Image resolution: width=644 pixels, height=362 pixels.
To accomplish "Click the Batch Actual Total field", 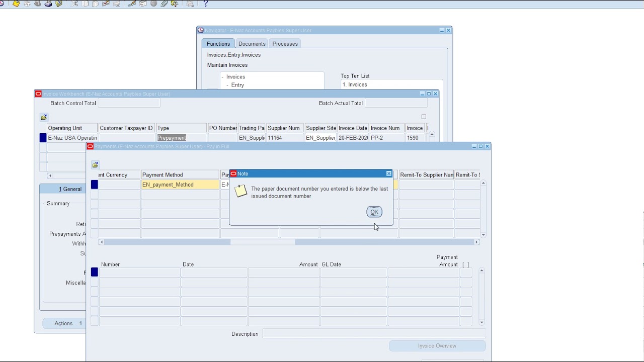I will [x=396, y=103].
